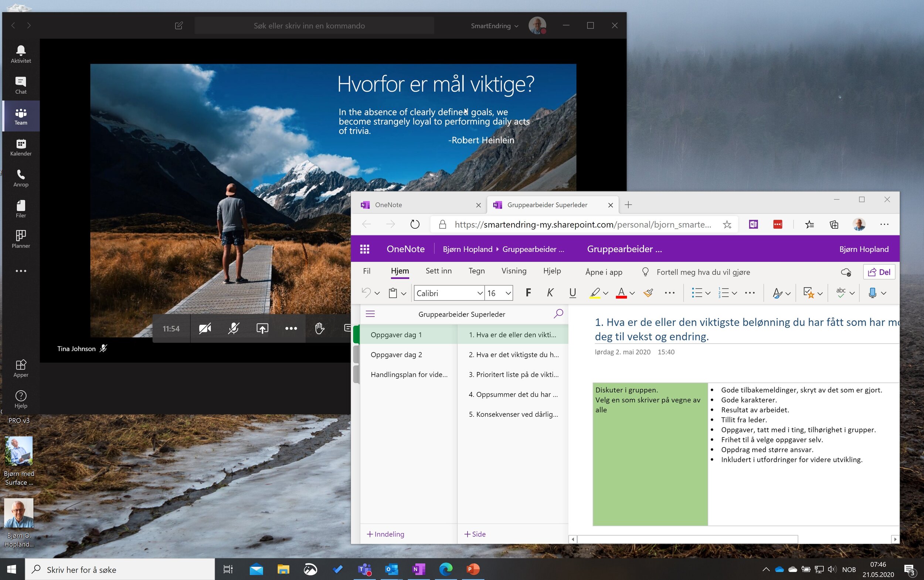Click the share screen icon in meeting
This screenshot has height=580, width=924.
pos(262,328)
